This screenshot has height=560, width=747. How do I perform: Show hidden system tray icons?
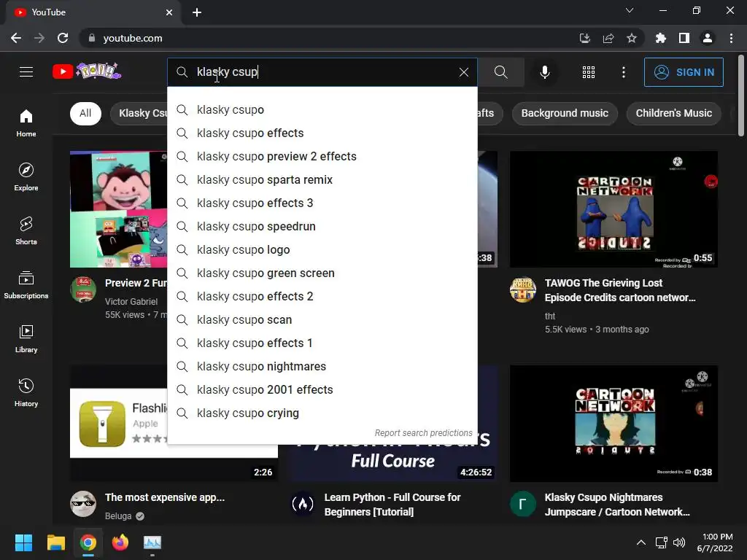click(x=641, y=542)
